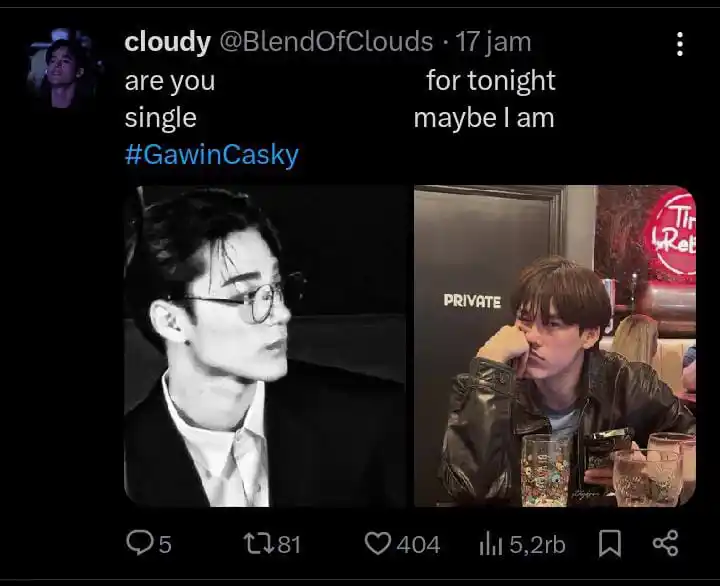Click the retweet arrows icon
720x586 pixels.
pos(257,543)
